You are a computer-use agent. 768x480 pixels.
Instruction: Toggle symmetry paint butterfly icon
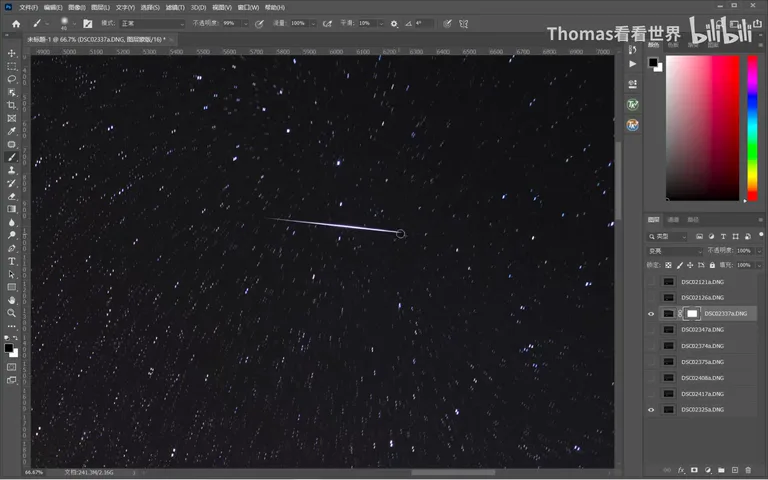pos(463,24)
